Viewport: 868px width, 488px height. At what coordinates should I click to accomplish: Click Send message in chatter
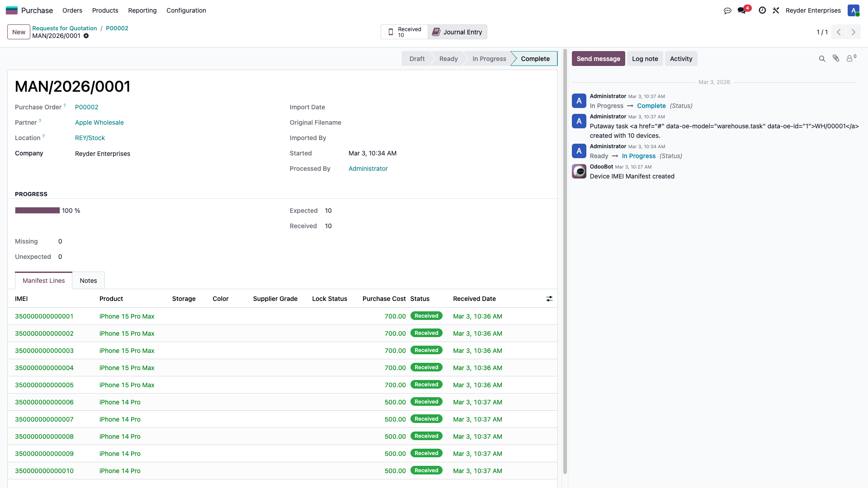599,59
